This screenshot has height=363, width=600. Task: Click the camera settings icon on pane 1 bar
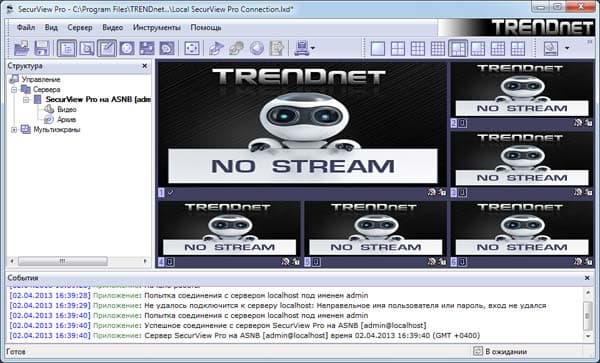432,193
